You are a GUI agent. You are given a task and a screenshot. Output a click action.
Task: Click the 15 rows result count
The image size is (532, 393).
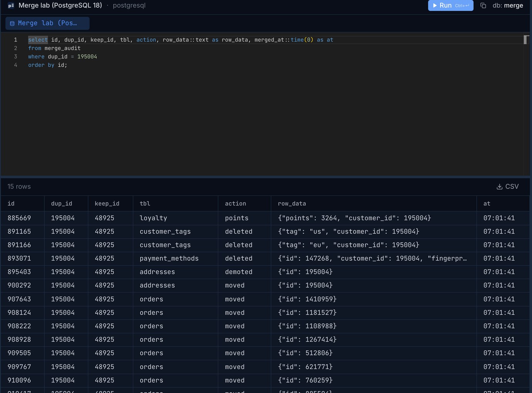point(19,186)
